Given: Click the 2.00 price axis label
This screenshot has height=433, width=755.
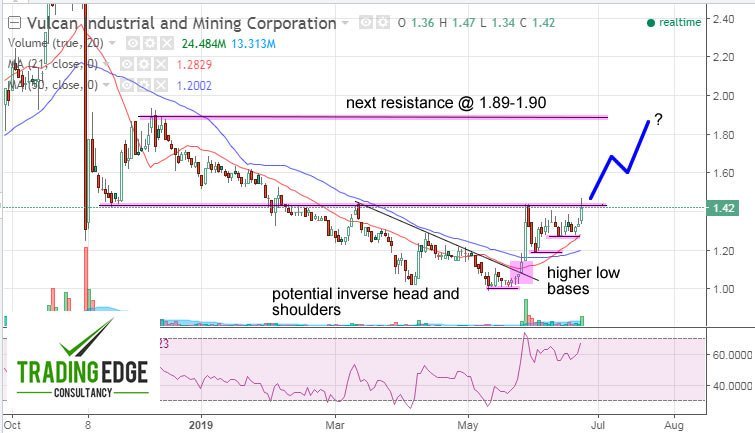Looking at the screenshot, I should [724, 96].
